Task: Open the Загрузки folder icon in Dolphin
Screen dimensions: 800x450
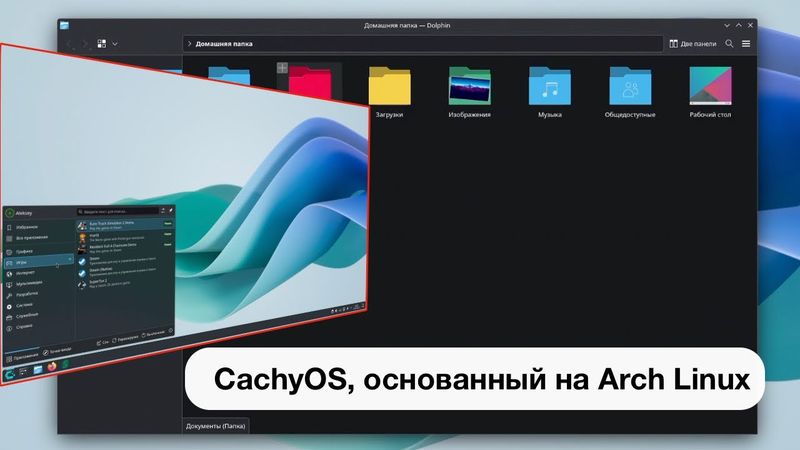Action: [x=389, y=87]
